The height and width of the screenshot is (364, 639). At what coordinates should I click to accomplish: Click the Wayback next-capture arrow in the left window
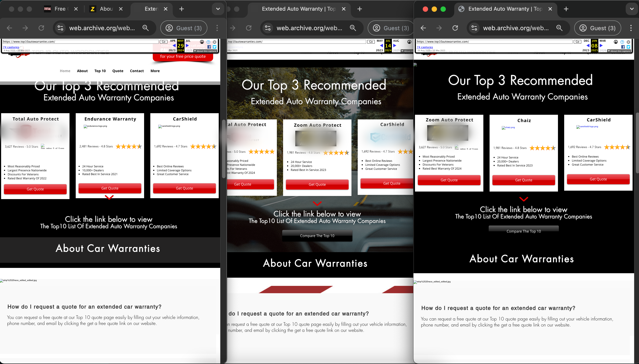coord(187,45)
